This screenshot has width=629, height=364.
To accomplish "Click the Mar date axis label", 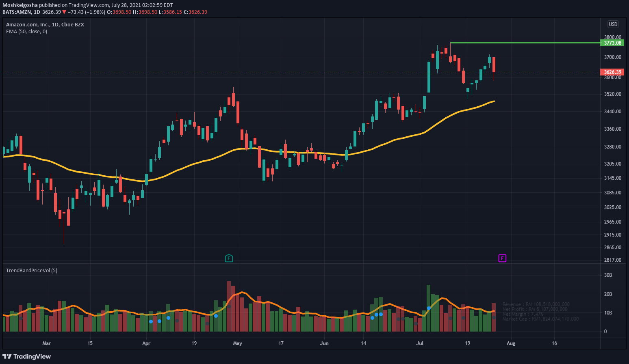I will click(47, 343).
